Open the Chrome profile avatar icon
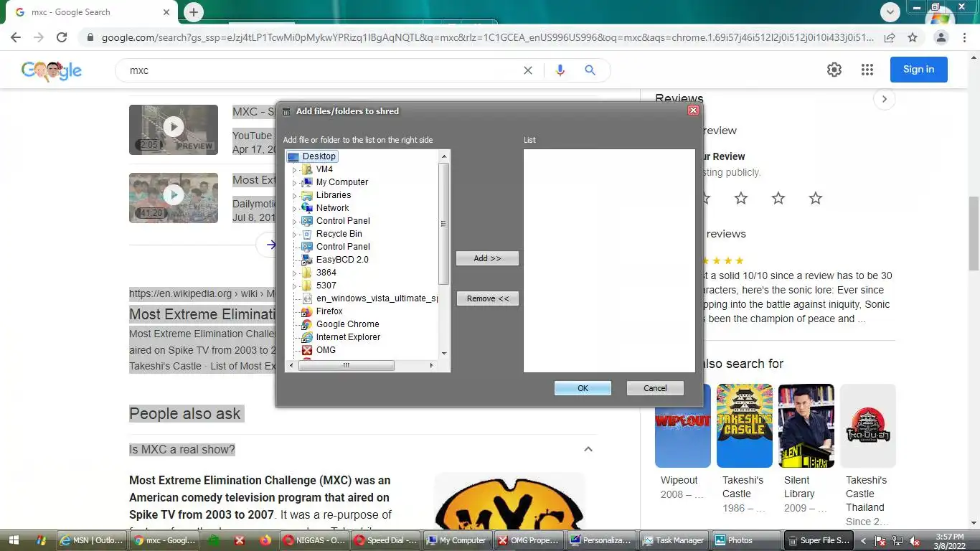980x551 pixels. [941, 37]
